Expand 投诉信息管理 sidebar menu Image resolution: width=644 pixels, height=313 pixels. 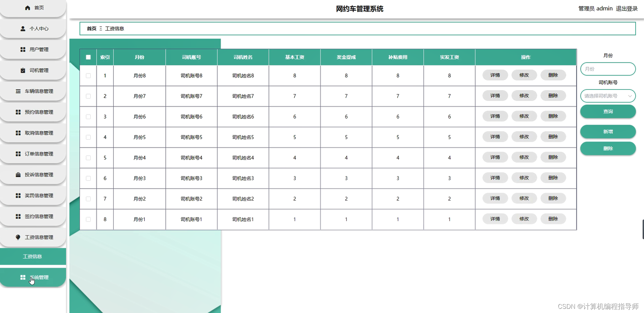pyautogui.click(x=33, y=175)
